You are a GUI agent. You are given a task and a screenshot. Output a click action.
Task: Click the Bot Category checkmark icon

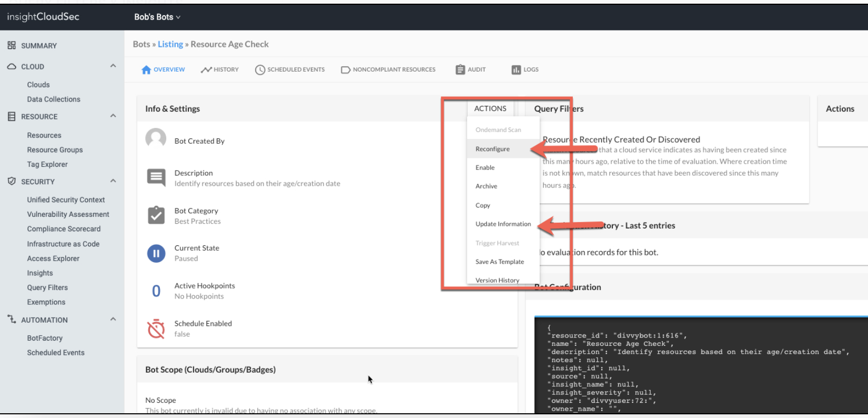[156, 215]
